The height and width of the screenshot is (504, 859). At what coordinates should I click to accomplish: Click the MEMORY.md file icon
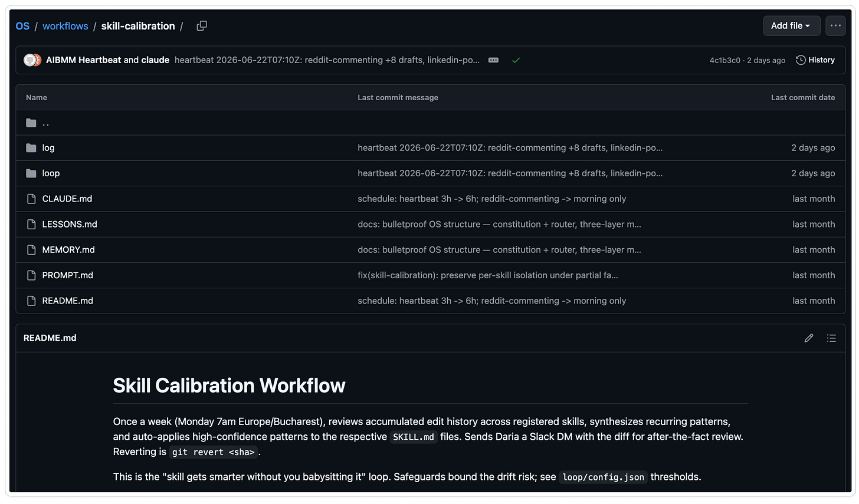31,249
